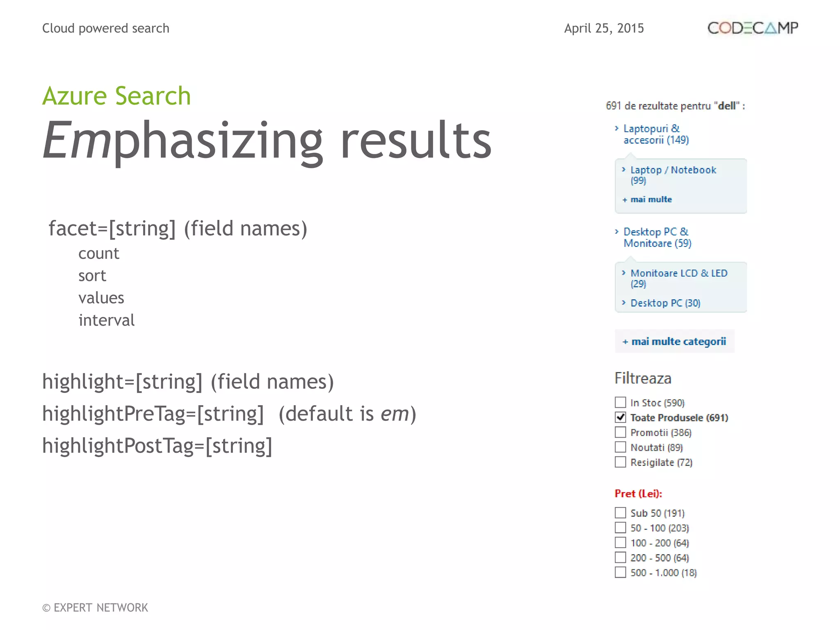Expand the chevron beside Laptop / Notebook

pyautogui.click(x=623, y=169)
